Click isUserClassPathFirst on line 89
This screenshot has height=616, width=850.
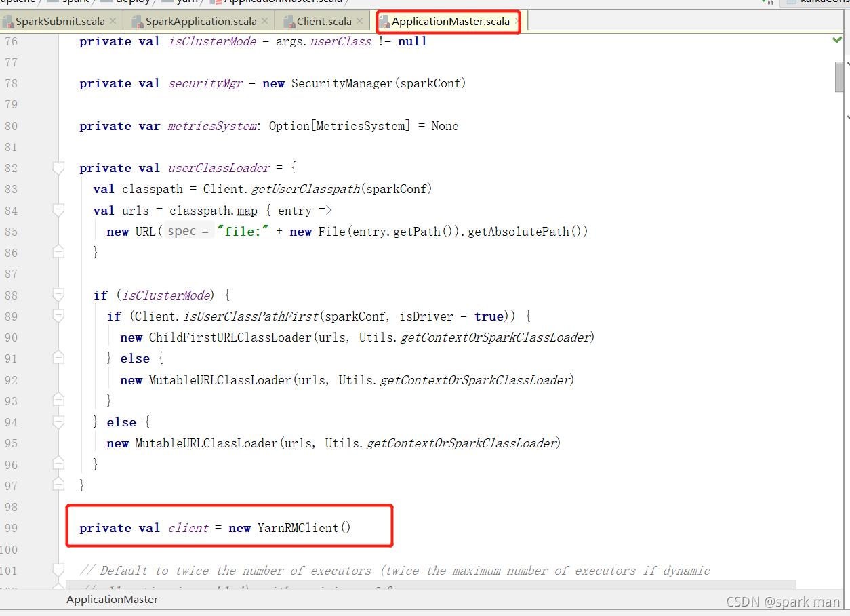[x=251, y=316]
